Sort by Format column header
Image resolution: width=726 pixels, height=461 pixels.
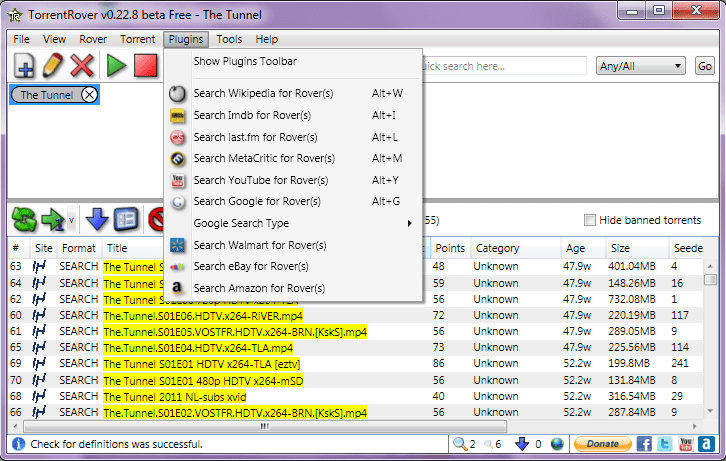point(79,248)
